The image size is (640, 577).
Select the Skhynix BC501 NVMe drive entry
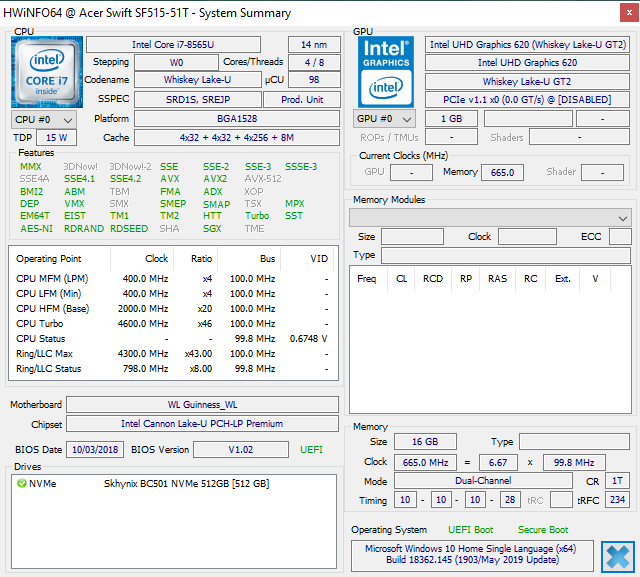[185, 483]
